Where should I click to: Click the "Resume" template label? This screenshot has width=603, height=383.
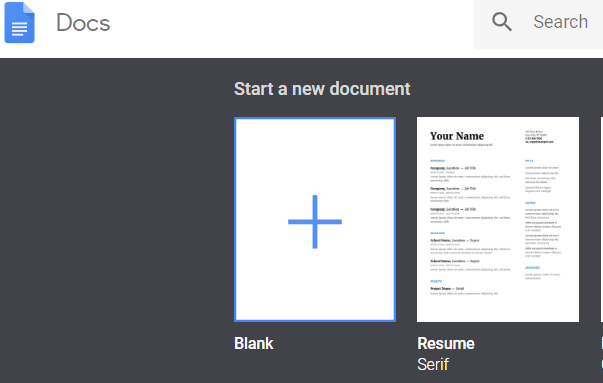tap(446, 343)
